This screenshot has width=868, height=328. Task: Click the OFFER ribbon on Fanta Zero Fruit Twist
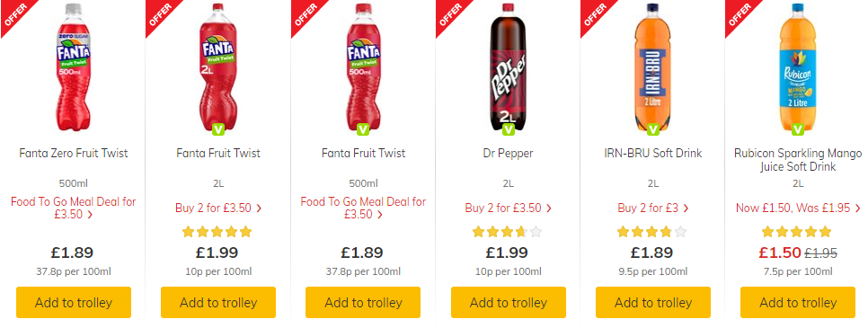pyautogui.click(x=13, y=13)
